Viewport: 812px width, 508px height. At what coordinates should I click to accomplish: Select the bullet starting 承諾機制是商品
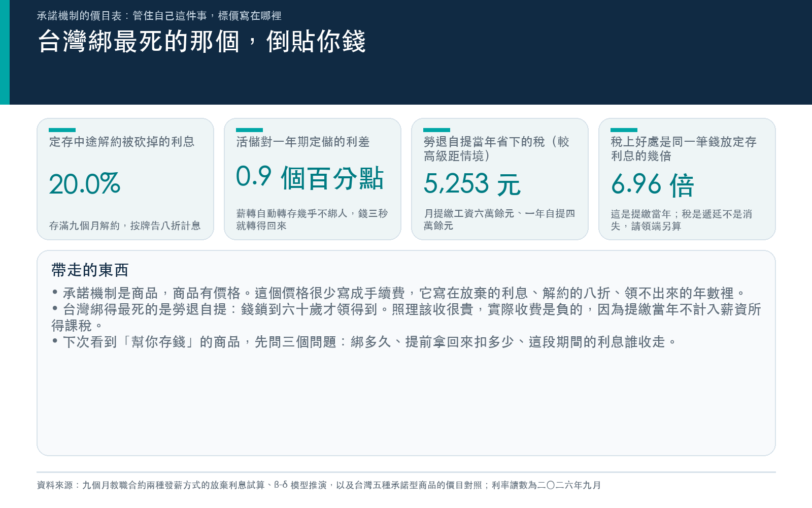pyautogui.click(x=399, y=293)
